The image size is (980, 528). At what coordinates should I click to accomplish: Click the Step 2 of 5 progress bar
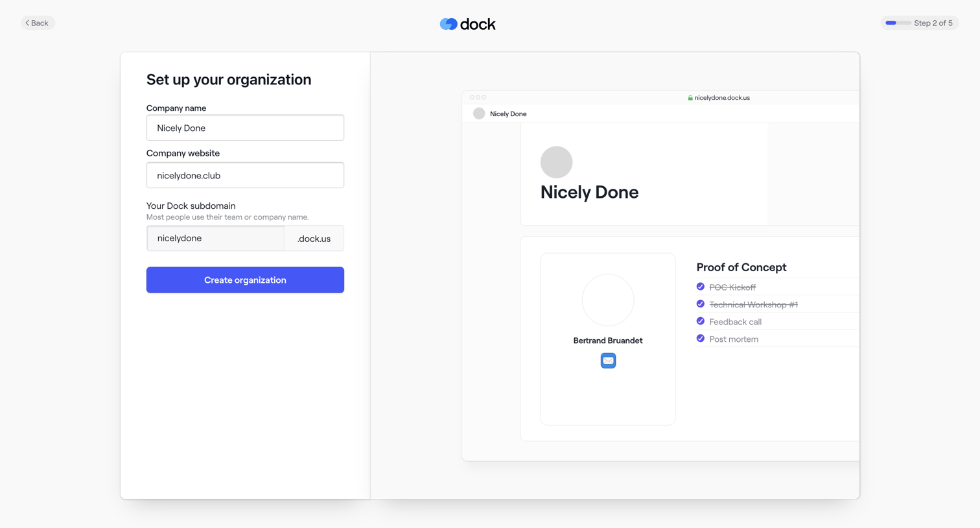pos(898,23)
